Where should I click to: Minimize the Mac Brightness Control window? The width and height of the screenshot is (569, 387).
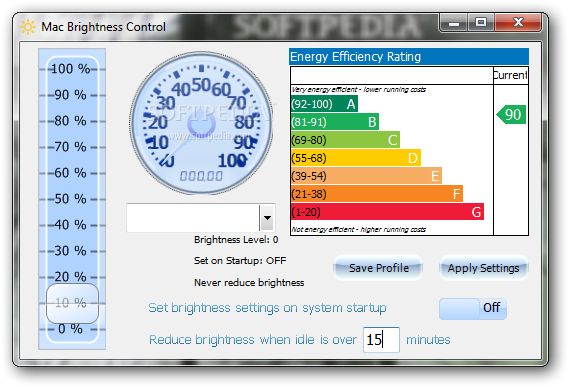coord(453,23)
